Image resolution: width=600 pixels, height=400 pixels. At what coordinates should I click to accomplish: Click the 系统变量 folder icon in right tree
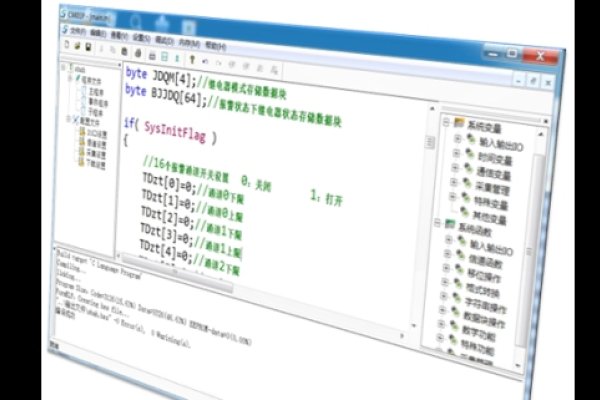(459, 123)
